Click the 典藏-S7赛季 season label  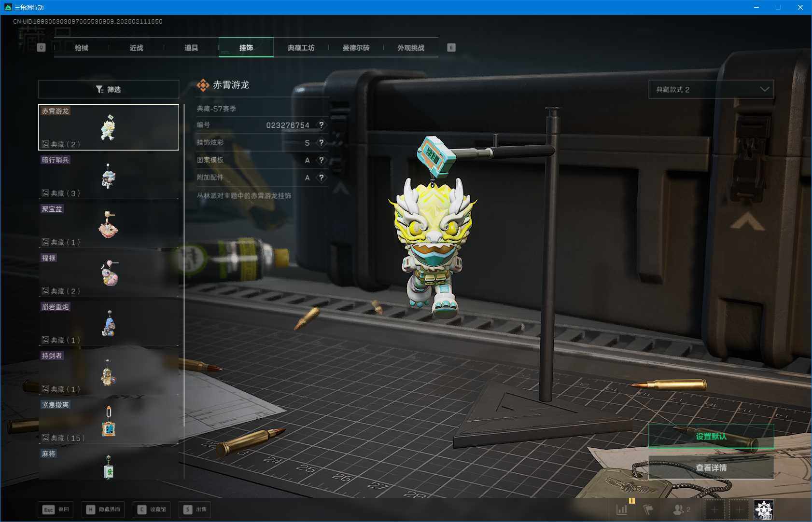coord(216,109)
